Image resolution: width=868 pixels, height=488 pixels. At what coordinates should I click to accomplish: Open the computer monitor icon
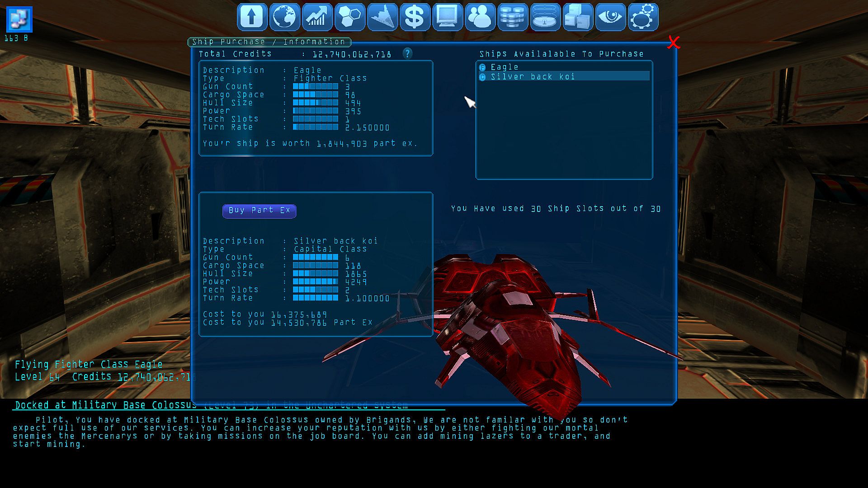(x=447, y=17)
